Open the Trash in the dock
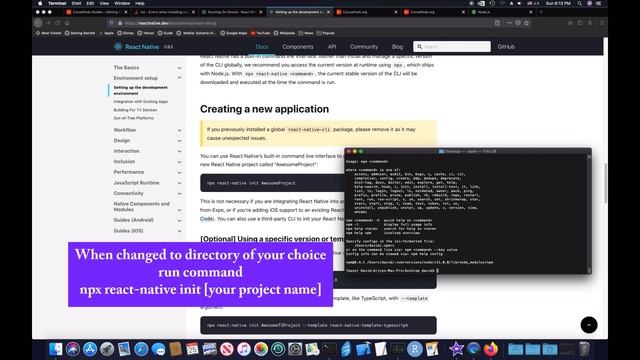 [584, 349]
